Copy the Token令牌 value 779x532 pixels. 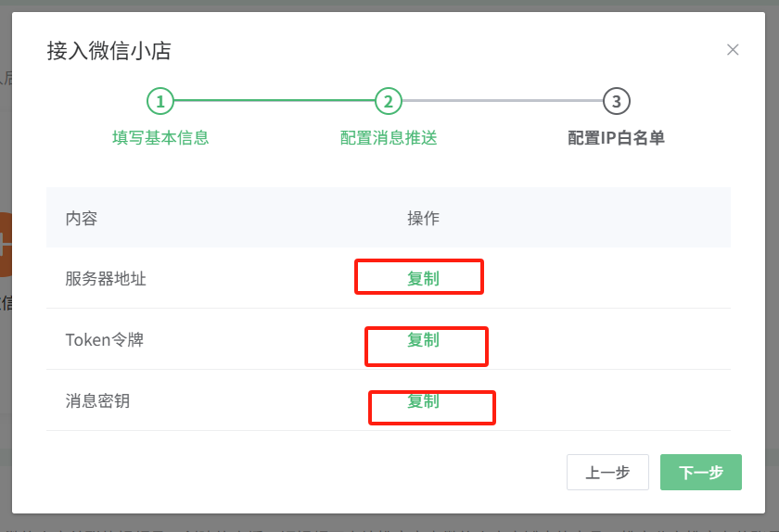click(423, 340)
